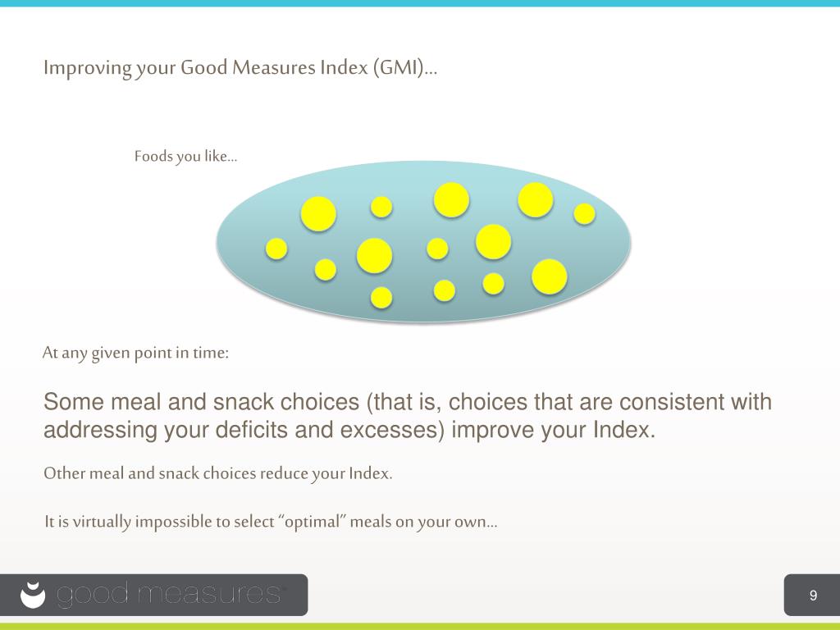Click the slide number 9 badge
The height and width of the screenshot is (630, 840).
811,595
